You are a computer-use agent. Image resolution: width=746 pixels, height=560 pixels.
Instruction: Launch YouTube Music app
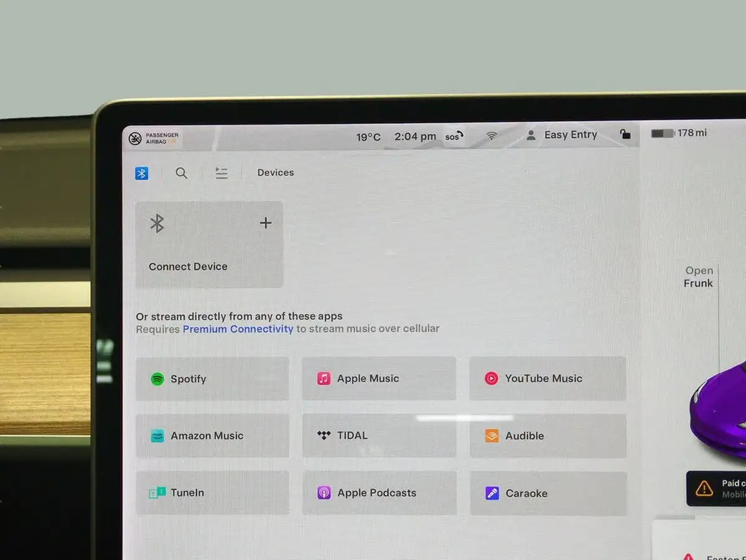click(548, 378)
